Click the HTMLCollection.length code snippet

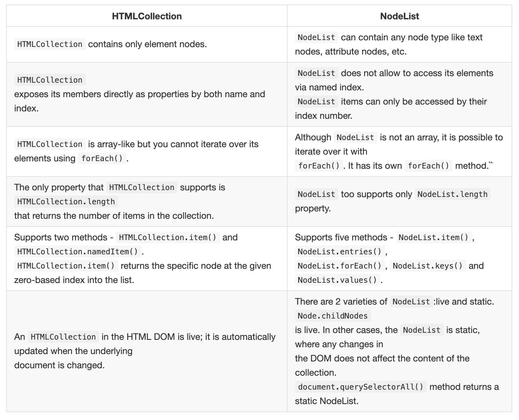click(x=66, y=202)
